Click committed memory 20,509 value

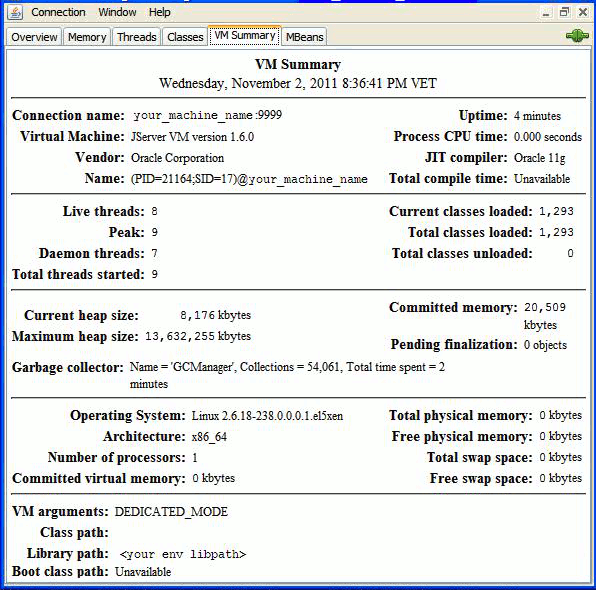coord(545,316)
